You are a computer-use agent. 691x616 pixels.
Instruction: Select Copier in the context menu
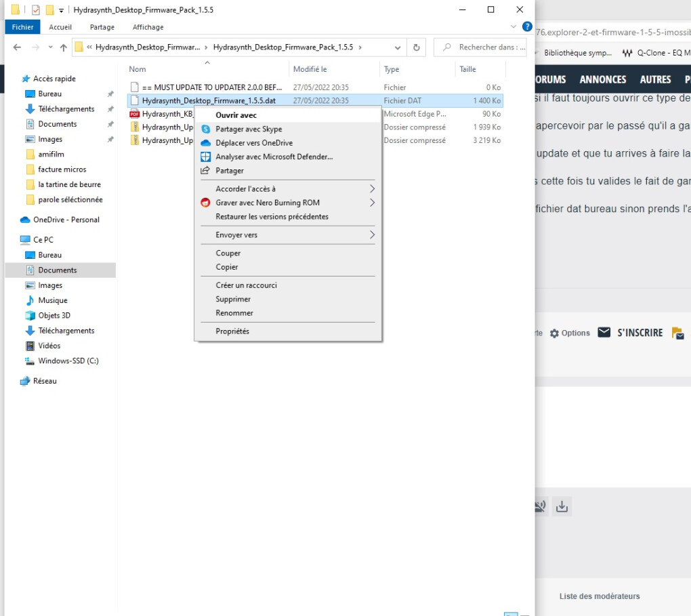click(288, 267)
